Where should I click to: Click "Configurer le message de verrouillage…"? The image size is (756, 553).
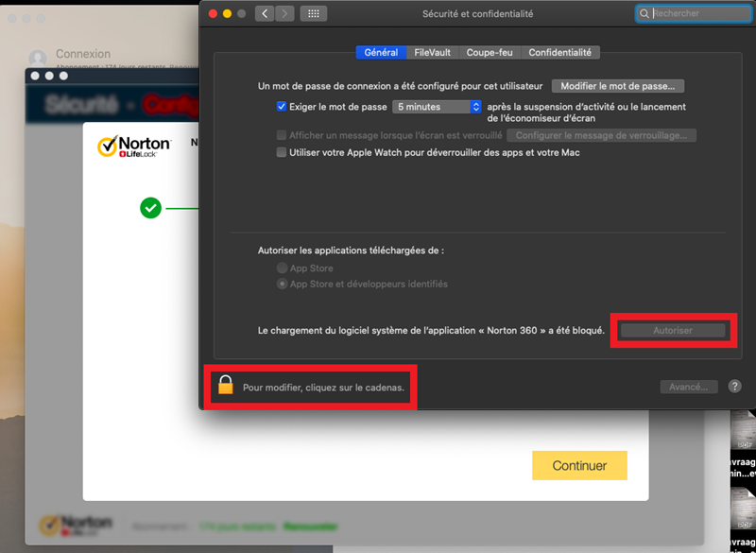[601, 135]
